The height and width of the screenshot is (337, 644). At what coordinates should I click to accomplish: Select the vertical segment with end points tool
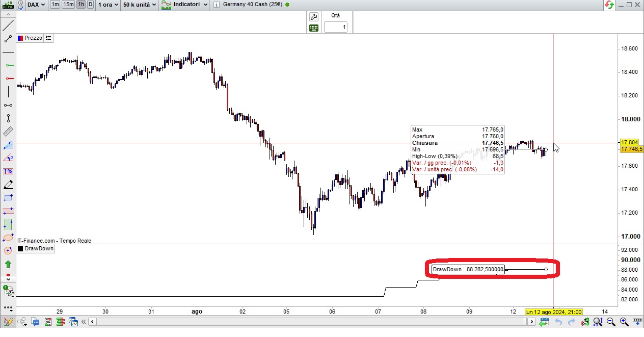8,118
